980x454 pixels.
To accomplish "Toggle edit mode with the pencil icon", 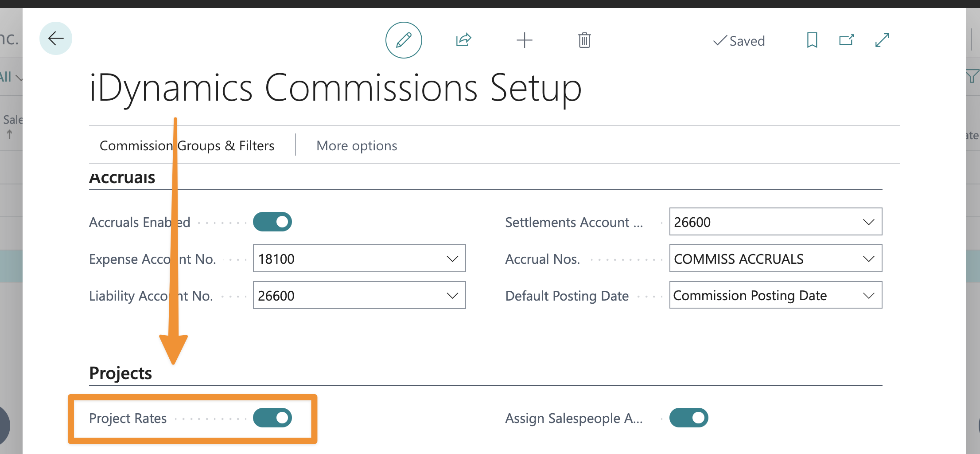I will coord(404,40).
